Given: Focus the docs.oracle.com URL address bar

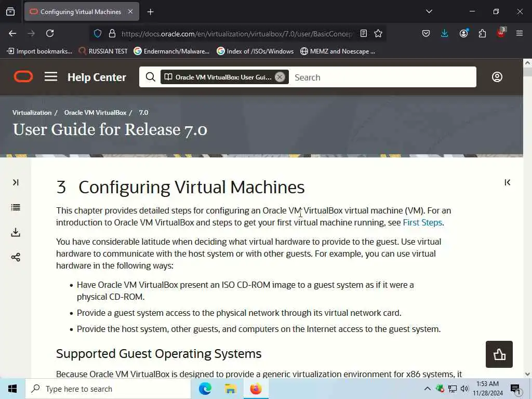Looking at the screenshot, I should 237,34.
